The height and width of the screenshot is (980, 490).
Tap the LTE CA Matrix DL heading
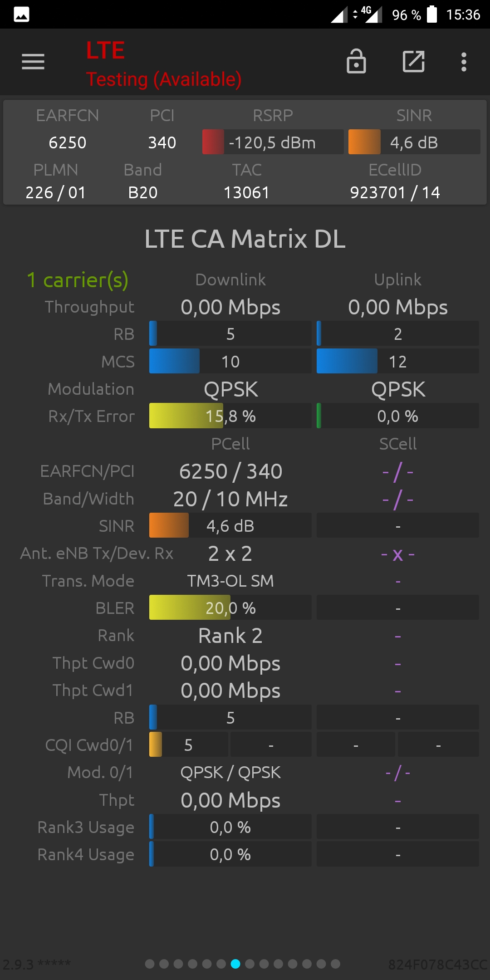(245, 239)
